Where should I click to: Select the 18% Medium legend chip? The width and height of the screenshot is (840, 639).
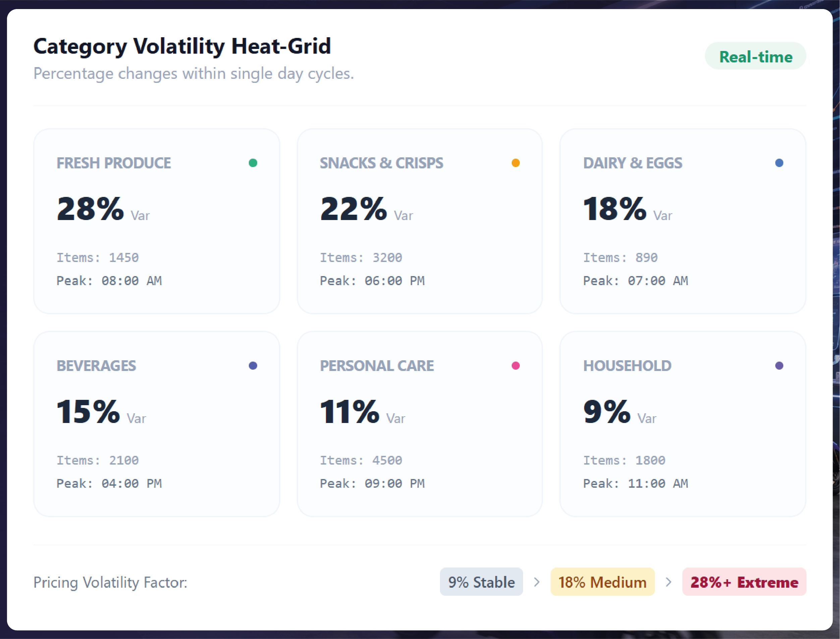(x=602, y=582)
